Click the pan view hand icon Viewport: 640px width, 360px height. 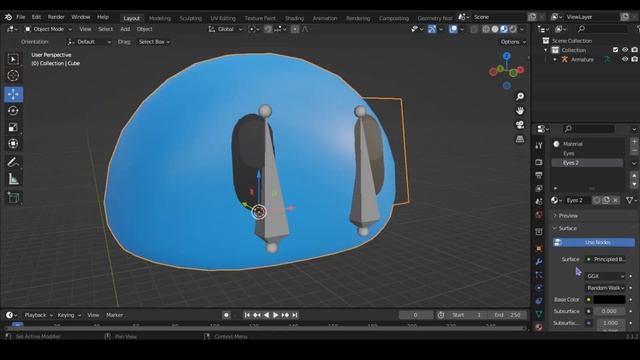click(x=520, y=111)
